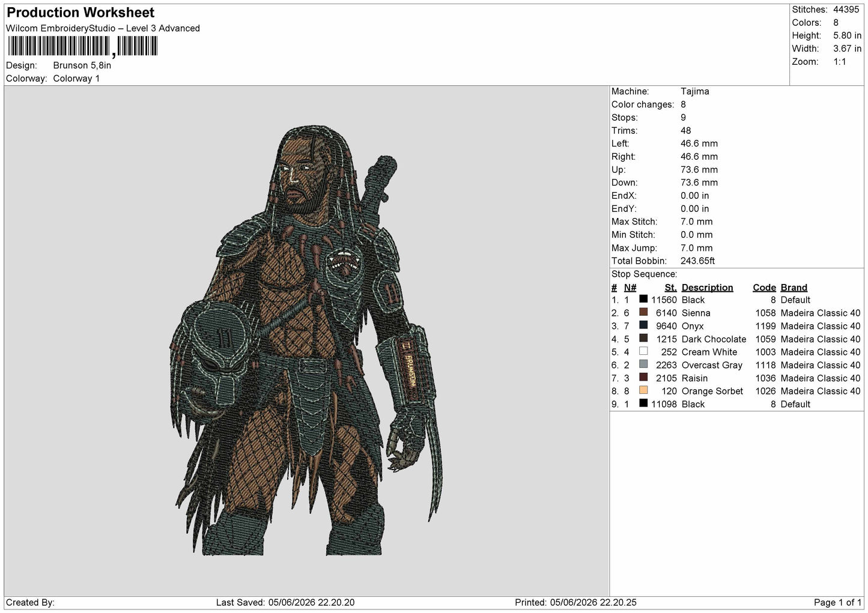The width and height of the screenshot is (868, 613).
Task: Select the Orange Sorbet color swatch
Action: pos(643,390)
